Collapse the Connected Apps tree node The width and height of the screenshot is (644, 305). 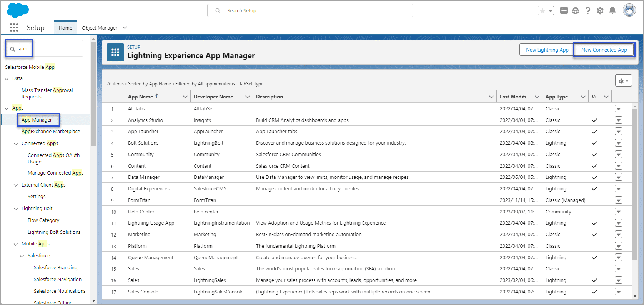[16, 143]
